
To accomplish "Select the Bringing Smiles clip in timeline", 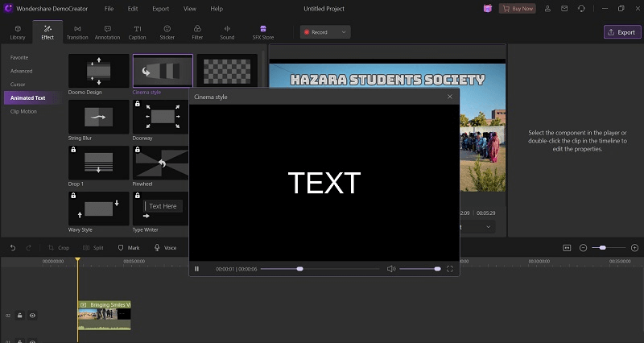I will pyautogui.click(x=105, y=315).
